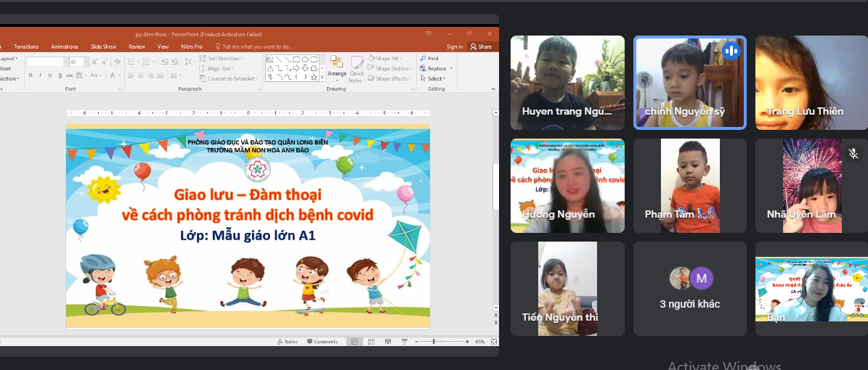Switch to the Slide Show tab

(103, 46)
